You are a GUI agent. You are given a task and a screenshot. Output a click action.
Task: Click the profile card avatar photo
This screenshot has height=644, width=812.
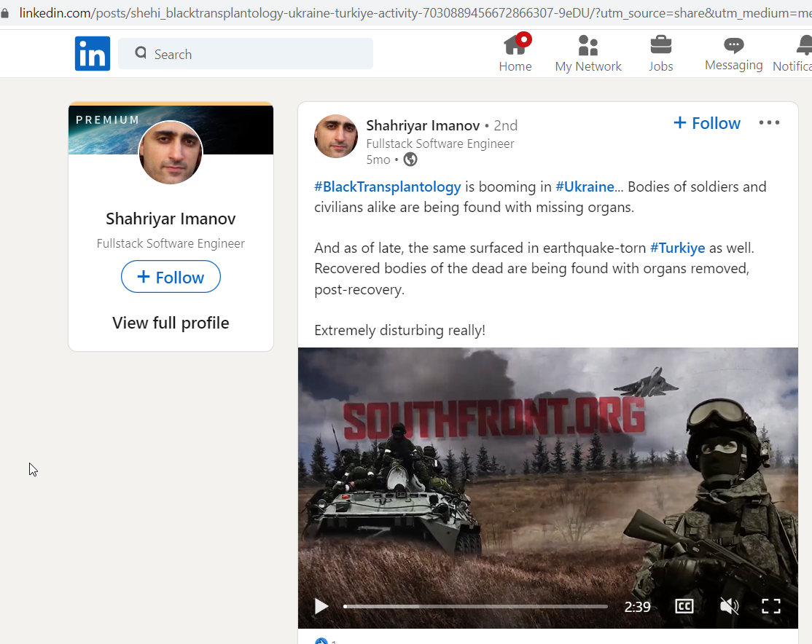(x=171, y=152)
